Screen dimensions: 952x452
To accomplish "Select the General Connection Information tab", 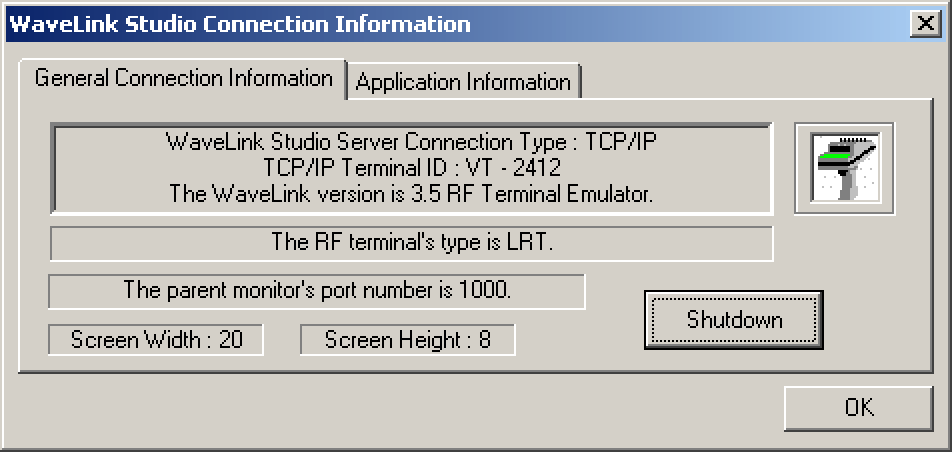I will (x=183, y=78).
